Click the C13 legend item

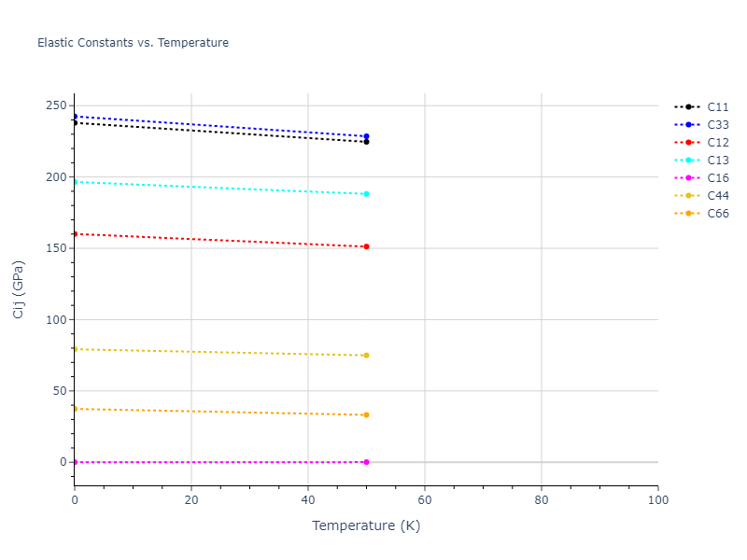coord(717,161)
